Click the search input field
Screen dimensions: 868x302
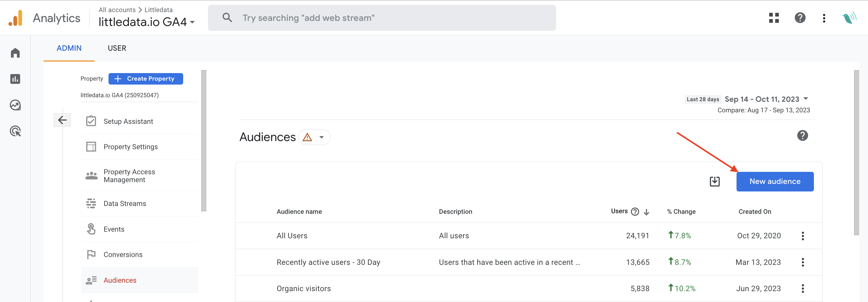pos(382,18)
